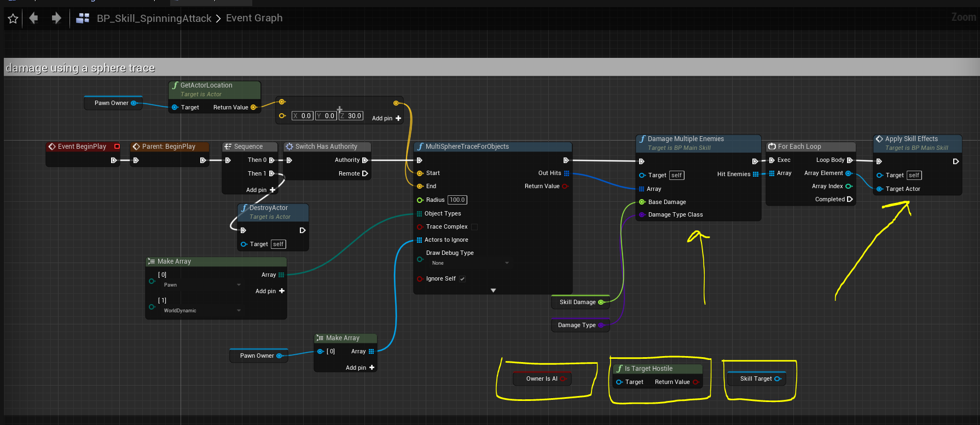Click Add pin on the vector addition node

click(386, 118)
